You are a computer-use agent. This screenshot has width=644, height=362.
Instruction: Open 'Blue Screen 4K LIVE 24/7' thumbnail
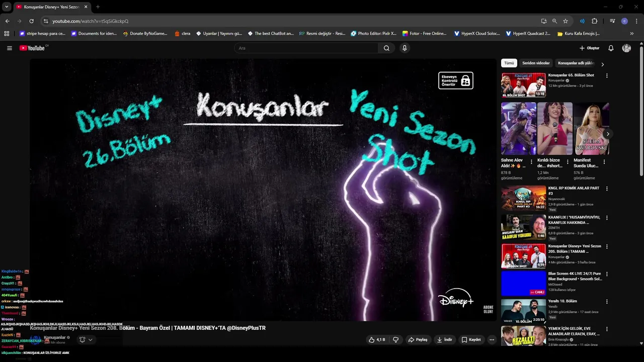tap(523, 284)
